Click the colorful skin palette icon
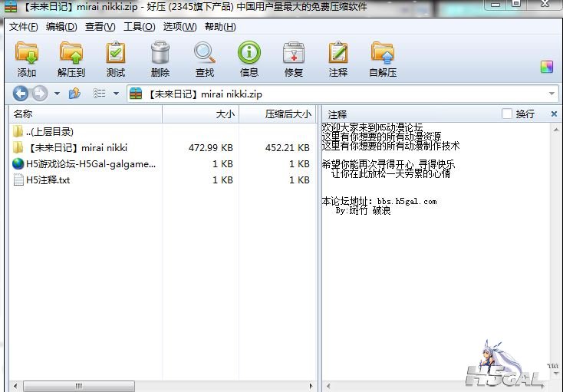 (546, 67)
